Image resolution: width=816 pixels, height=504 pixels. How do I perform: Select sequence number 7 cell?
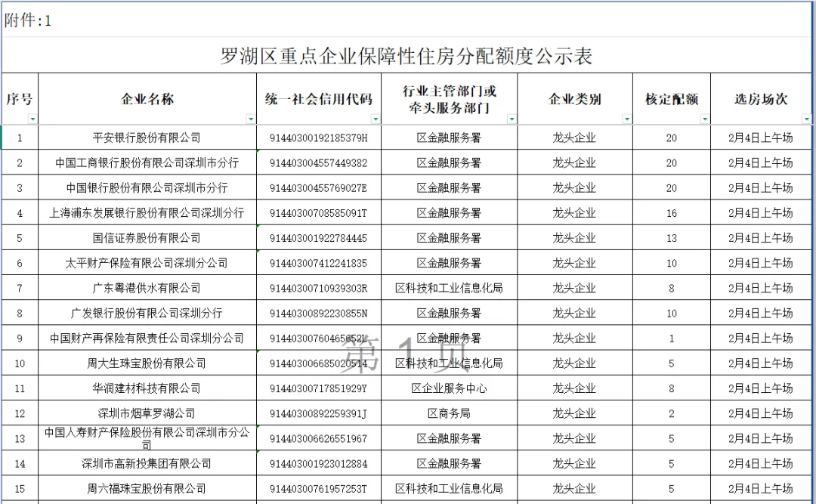click(x=20, y=288)
